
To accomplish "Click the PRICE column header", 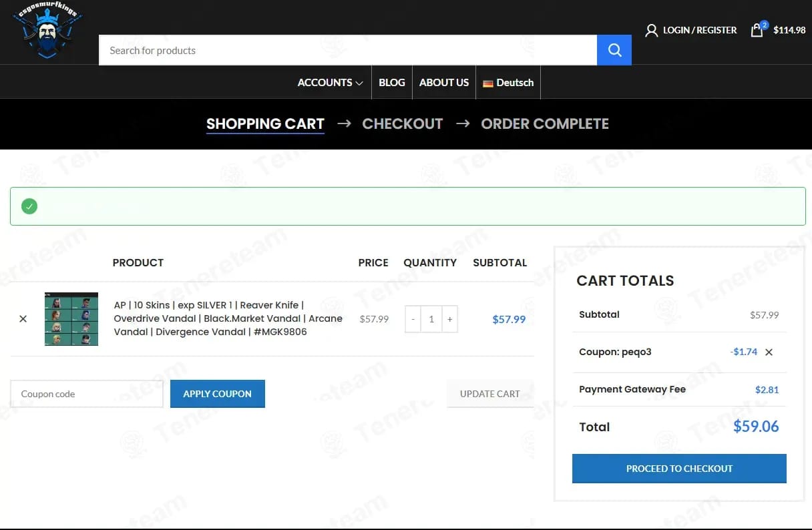I will click(x=373, y=262).
